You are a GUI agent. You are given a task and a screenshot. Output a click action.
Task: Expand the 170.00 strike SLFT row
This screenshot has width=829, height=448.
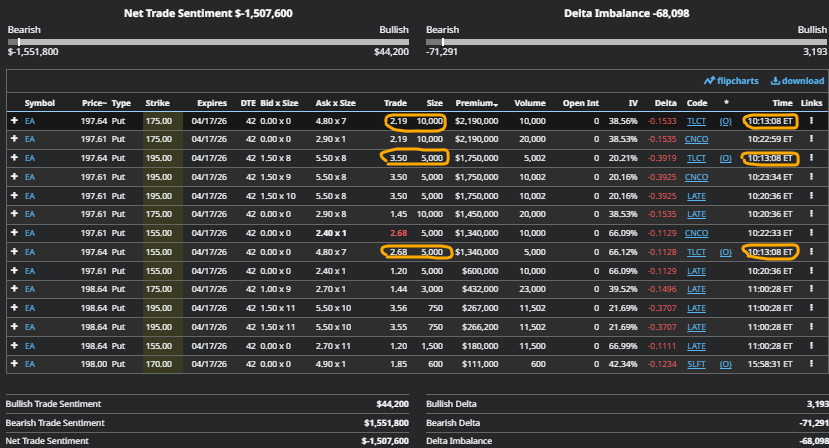(x=14, y=364)
